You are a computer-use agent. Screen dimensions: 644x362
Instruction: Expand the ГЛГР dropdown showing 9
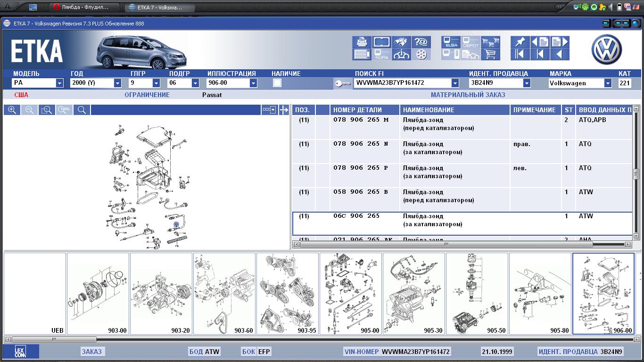pos(156,83)
